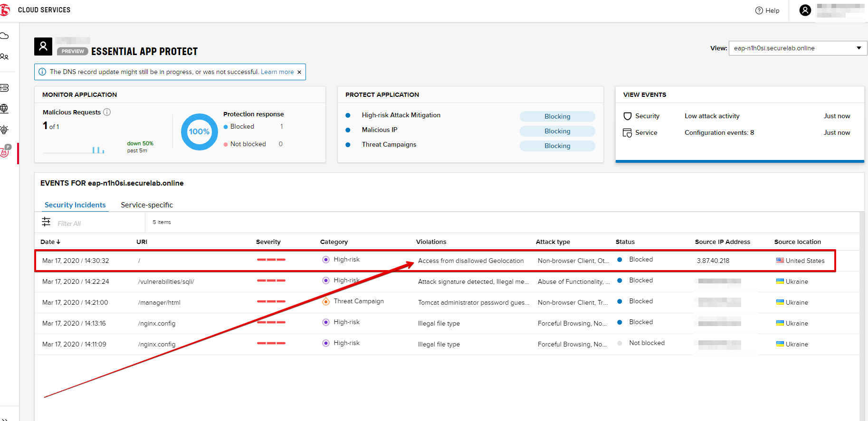The width and height of the screenshot is (868, 421).
Task: Toggle Malicious IP Blocking button
Action: pos(557,131)
